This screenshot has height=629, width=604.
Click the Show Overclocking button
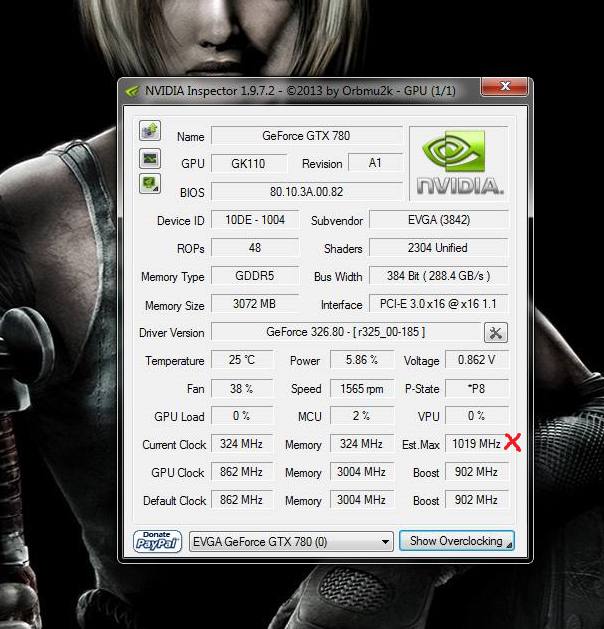click(x=457, y=541)
